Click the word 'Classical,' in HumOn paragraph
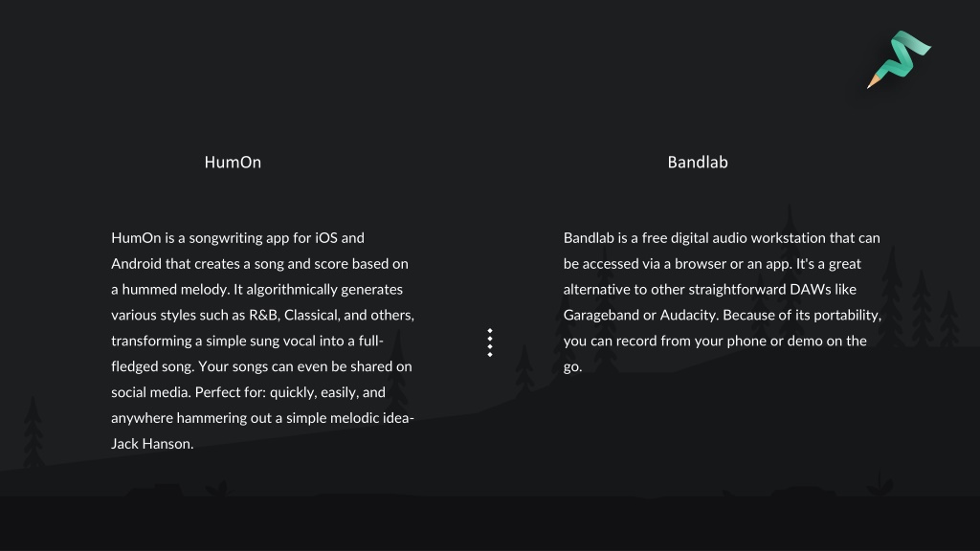Screen dimensions: 980x551 coord(312,315)
